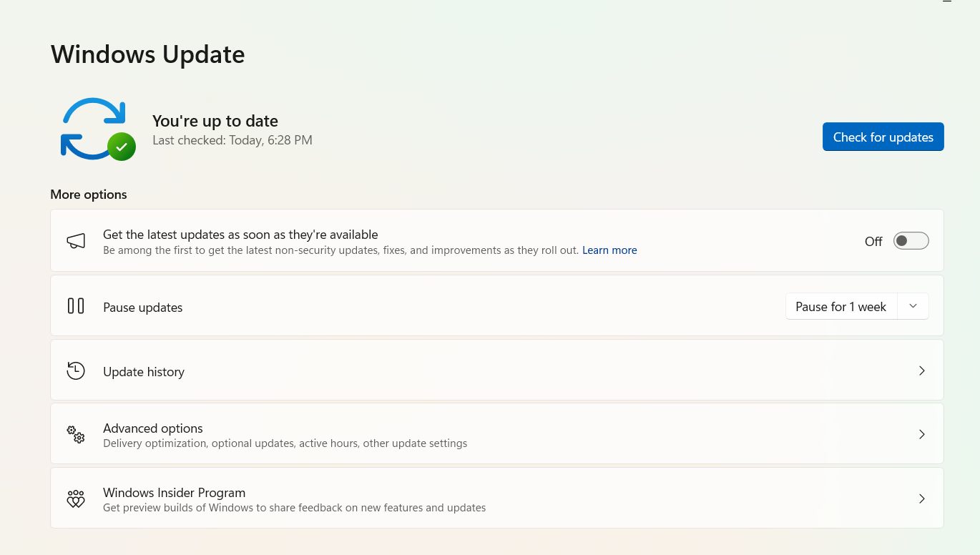This screenshot has height=555, width=980.
Task: Toggle the latest updates switch on
Action: [911, 241]
